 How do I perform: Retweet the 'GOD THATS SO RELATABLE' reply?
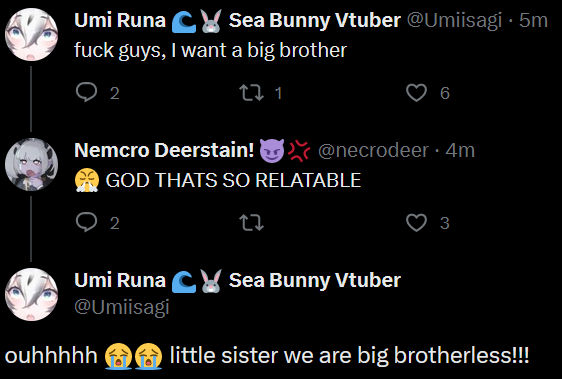251,222
